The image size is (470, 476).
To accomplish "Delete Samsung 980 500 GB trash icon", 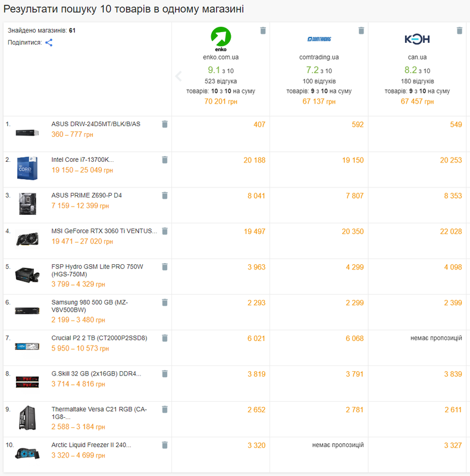I will click(x=165, y=302).
